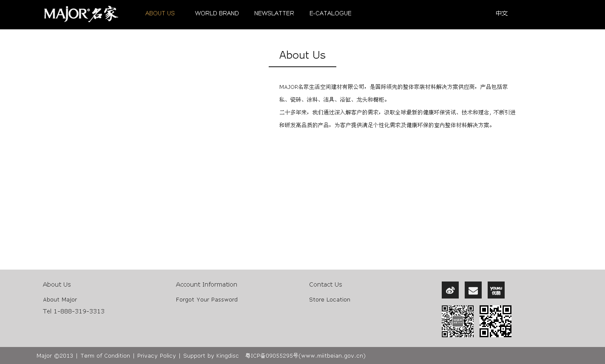
Task: Open the E-CATALOGUE menu item
Action: (x=330, y=13)
